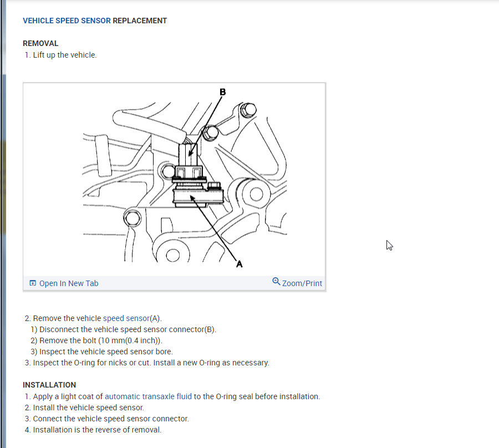499x448 pixels.
Task: Open the Zoom/Print link text
Action: 302,283
